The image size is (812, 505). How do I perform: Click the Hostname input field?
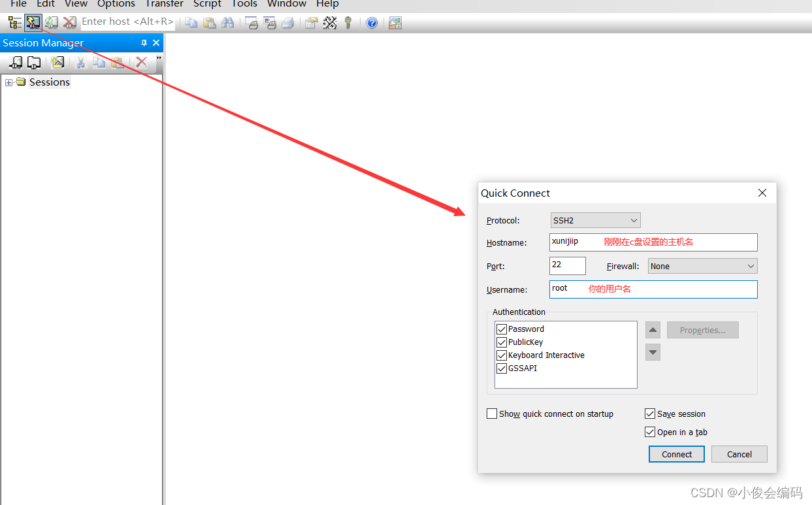[x=653, y=242]
